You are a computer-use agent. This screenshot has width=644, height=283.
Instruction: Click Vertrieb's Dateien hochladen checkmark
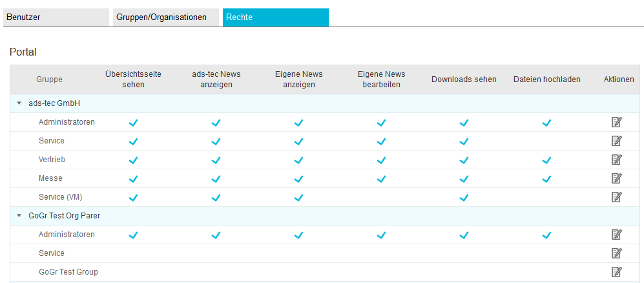[546, 160]
